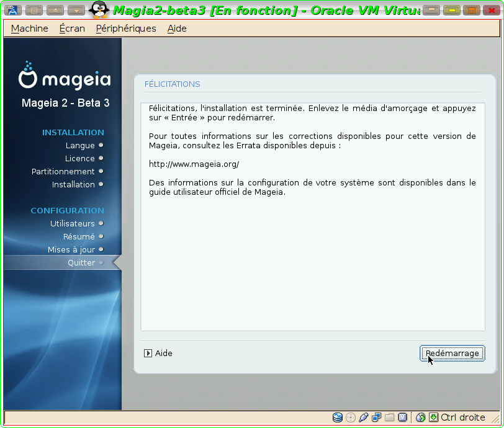Image resolution: width=504 pixels, height=428 pixels.
Task: Click the Ctrl droite host key label
Action: 463,417
